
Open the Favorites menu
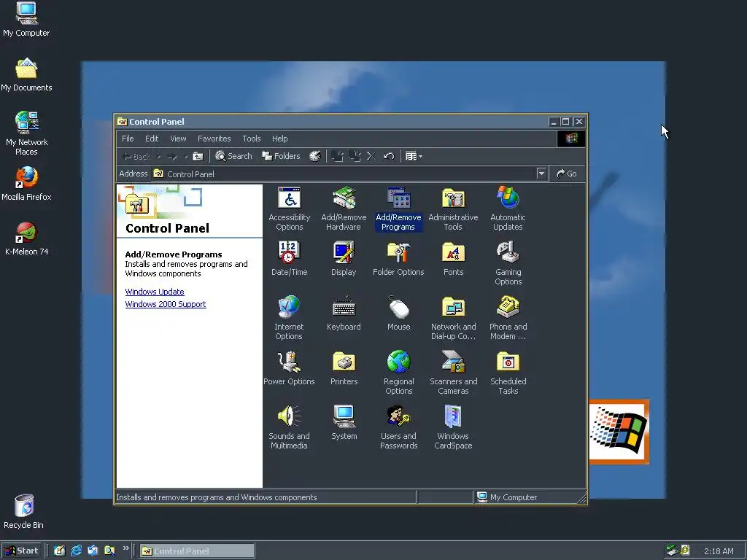coord(214,139)
